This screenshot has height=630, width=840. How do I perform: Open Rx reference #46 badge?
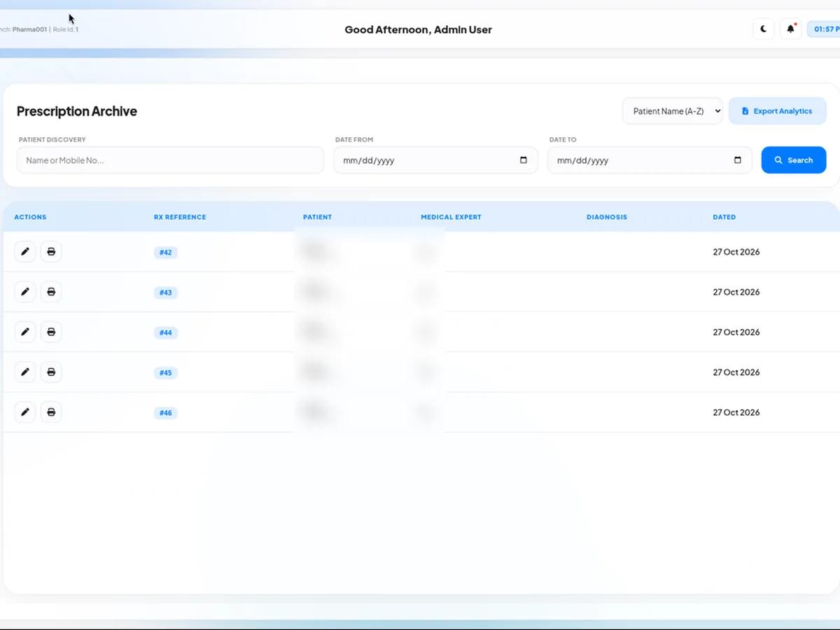point(166,413)
